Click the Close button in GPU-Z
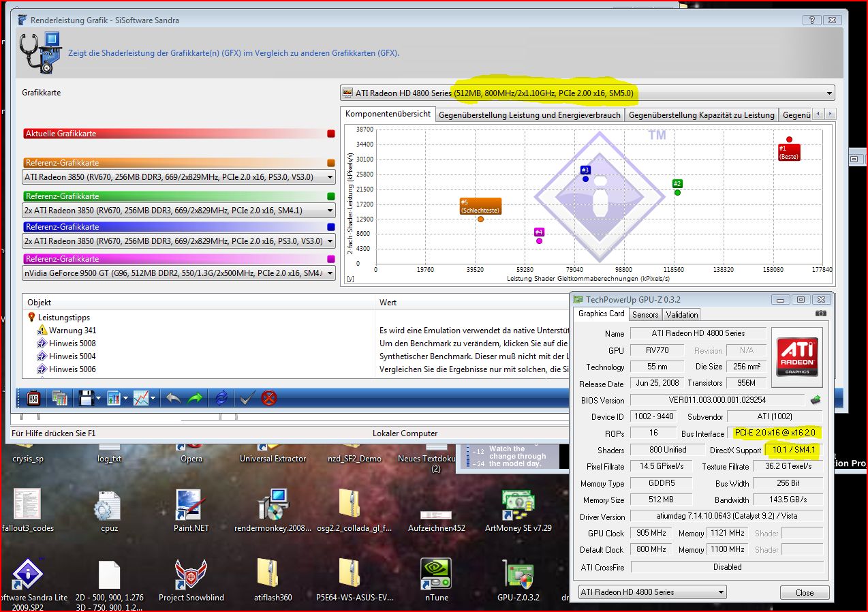This screenshot has width=868, height=612. coord(805,592)
